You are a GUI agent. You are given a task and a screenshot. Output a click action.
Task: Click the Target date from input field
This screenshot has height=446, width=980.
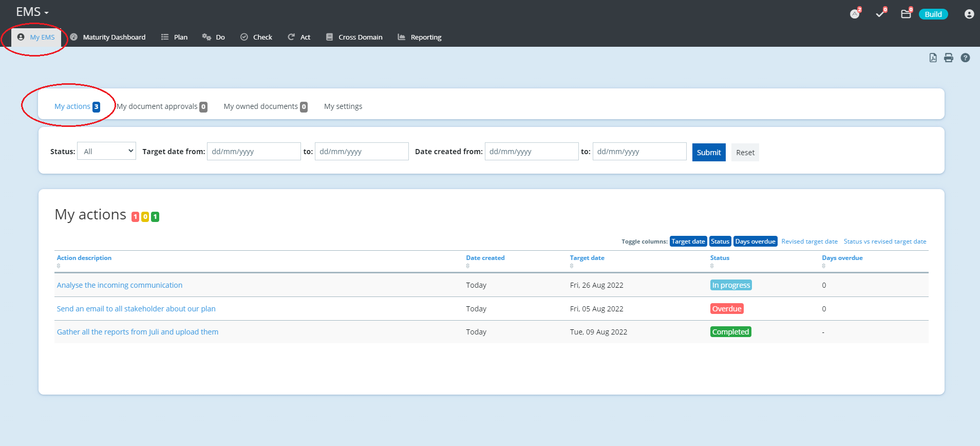254,152
